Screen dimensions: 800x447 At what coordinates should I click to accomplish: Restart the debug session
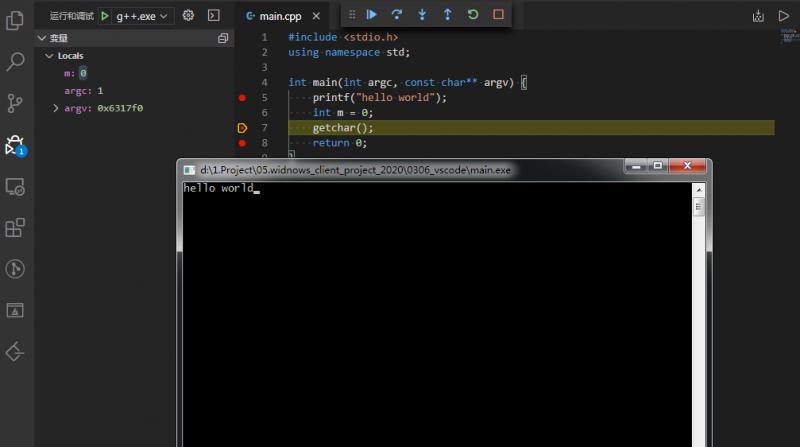point(473,15)
